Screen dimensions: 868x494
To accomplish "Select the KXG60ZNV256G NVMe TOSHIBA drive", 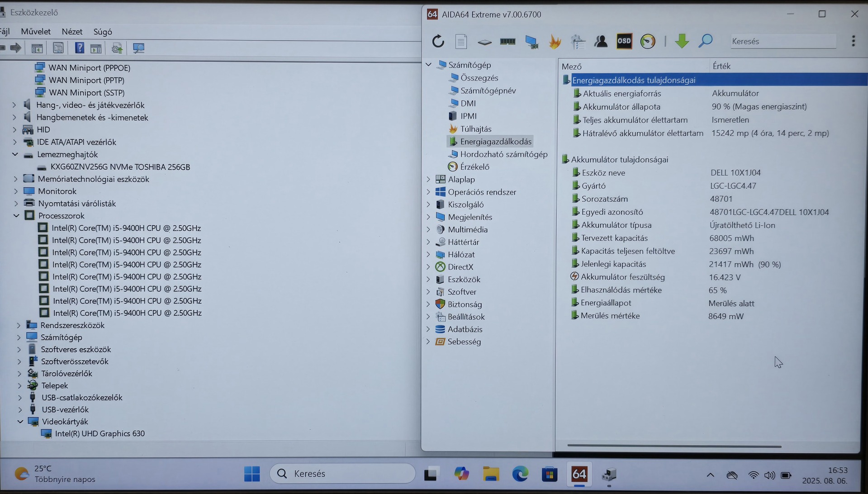I will tap(120, 167).
